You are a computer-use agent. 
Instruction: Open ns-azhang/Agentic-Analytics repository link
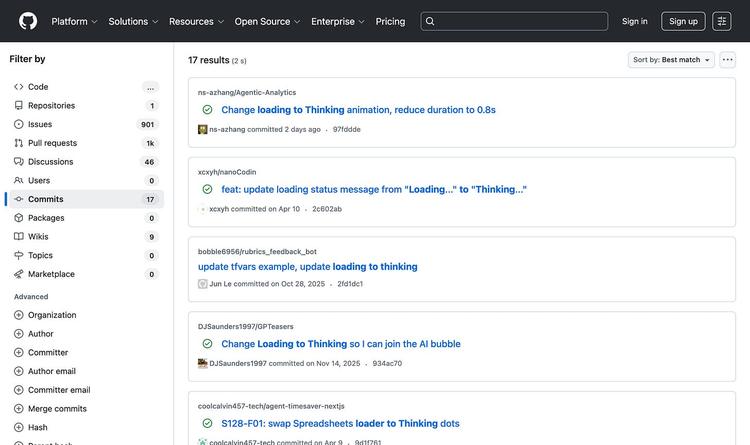[x=247, y=92]
